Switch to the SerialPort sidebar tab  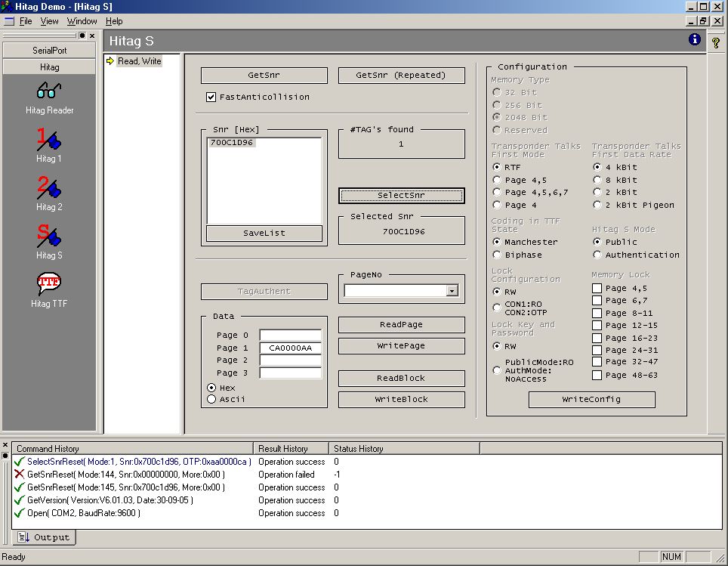tap(49, 50)
